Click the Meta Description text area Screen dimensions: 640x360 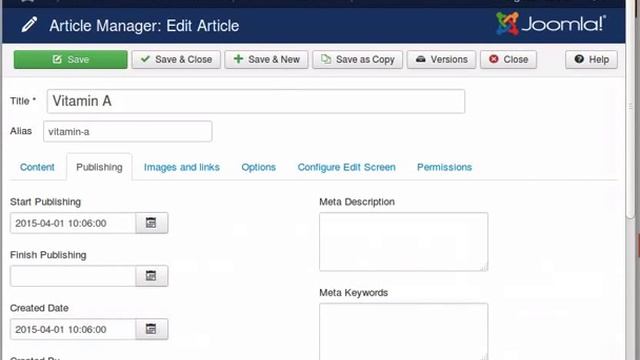pos(404,242)
